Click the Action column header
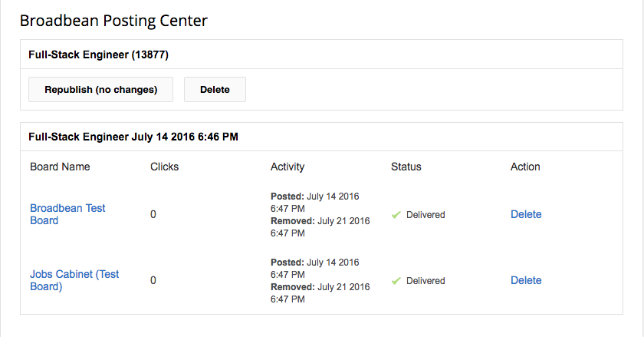 point(525,167)
